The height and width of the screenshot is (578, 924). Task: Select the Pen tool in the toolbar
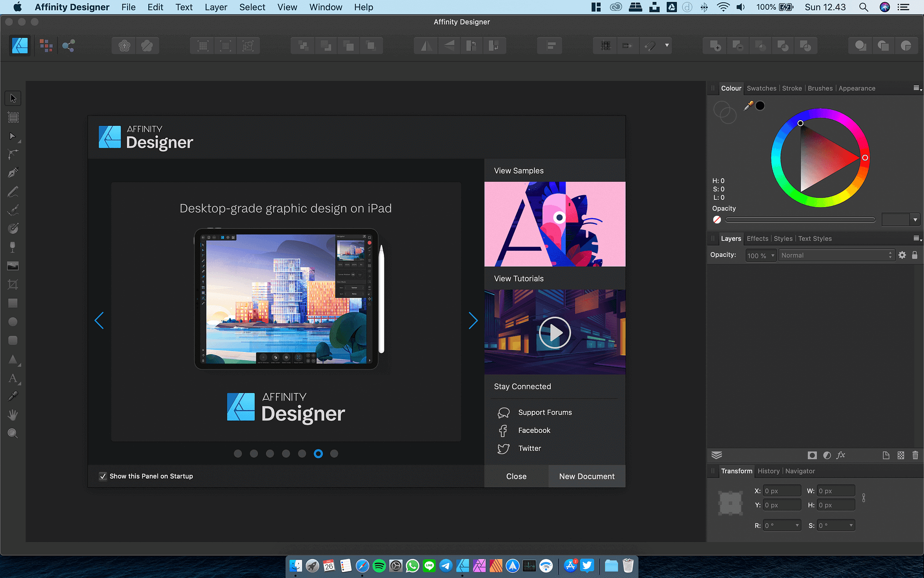point(12,172)
